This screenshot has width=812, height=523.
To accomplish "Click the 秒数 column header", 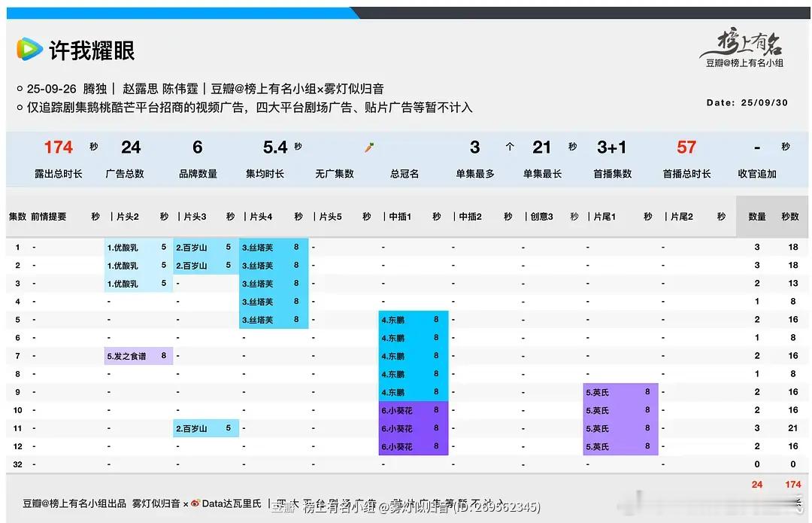I will [x=790, y=217].
